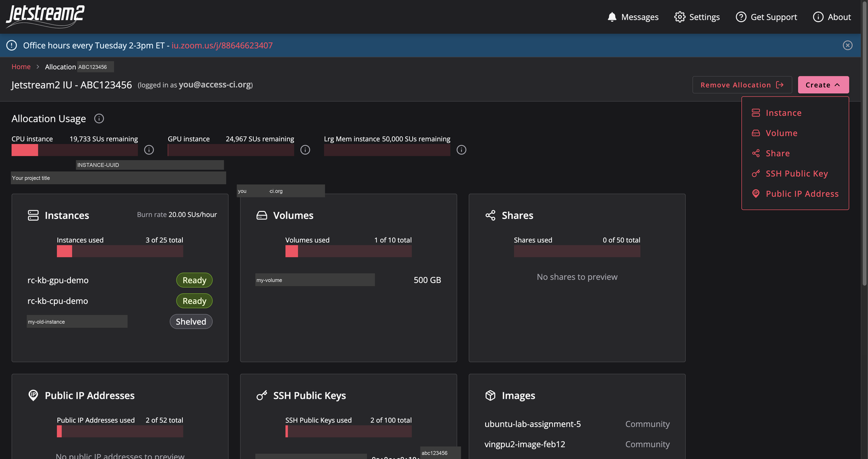Open the Instances section heading

point(67,216)
